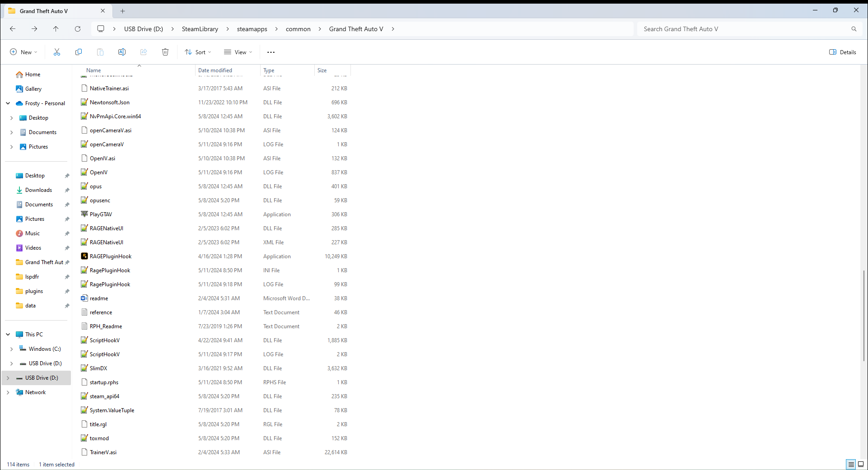The image size is (868, 470).
Task: Click the Paste clipboard icon
Action: (x=100, y=52)
